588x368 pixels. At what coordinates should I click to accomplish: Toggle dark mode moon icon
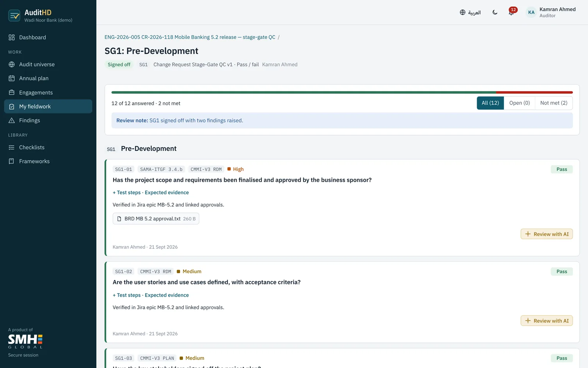click(495, 13)
